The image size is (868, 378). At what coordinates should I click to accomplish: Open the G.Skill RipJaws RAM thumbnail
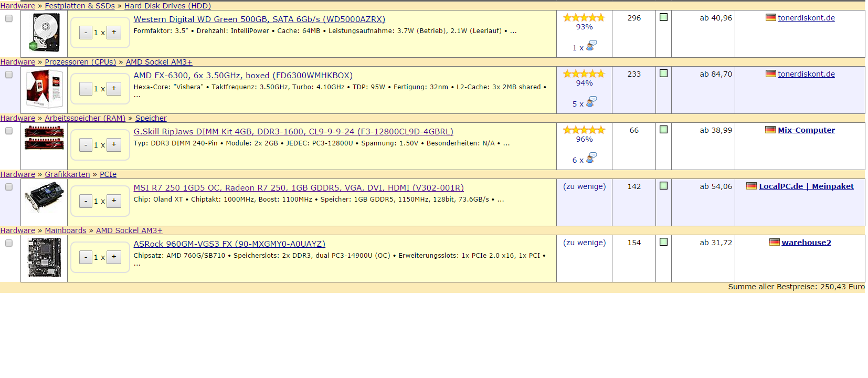44,138
